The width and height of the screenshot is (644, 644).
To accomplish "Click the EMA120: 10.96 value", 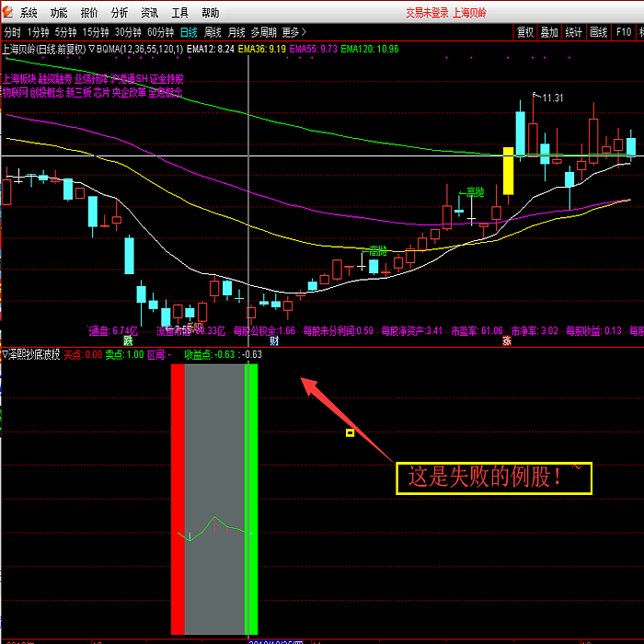I will coord(370,50).
